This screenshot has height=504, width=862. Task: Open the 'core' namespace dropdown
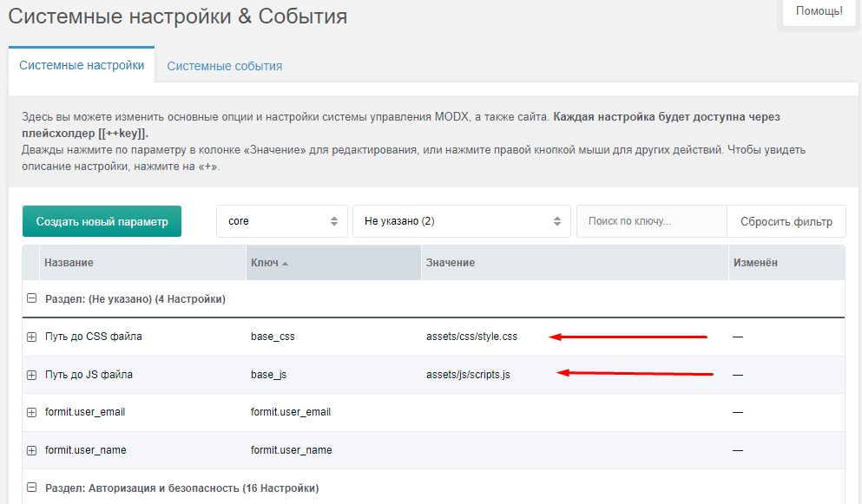tap(282, 221)
